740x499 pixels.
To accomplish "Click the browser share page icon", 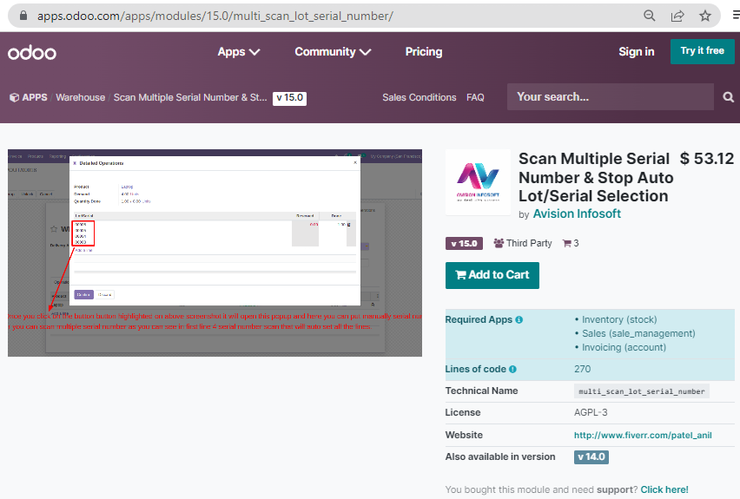I will [677, 16].
